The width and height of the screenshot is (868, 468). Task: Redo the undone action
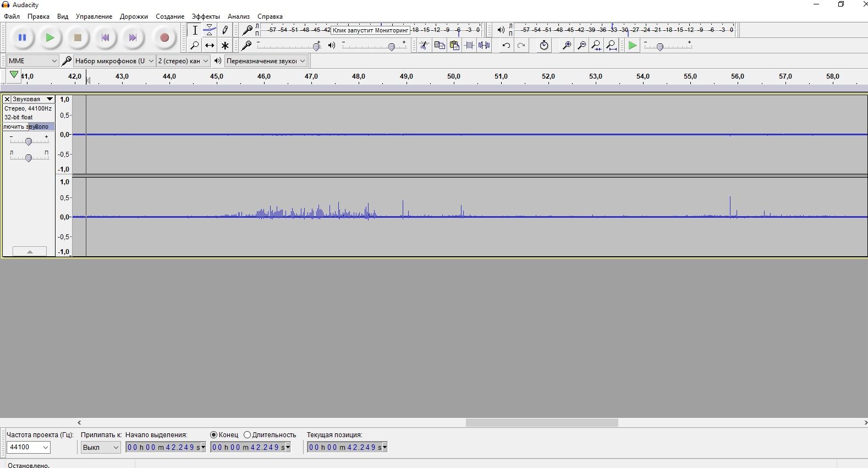521,45
